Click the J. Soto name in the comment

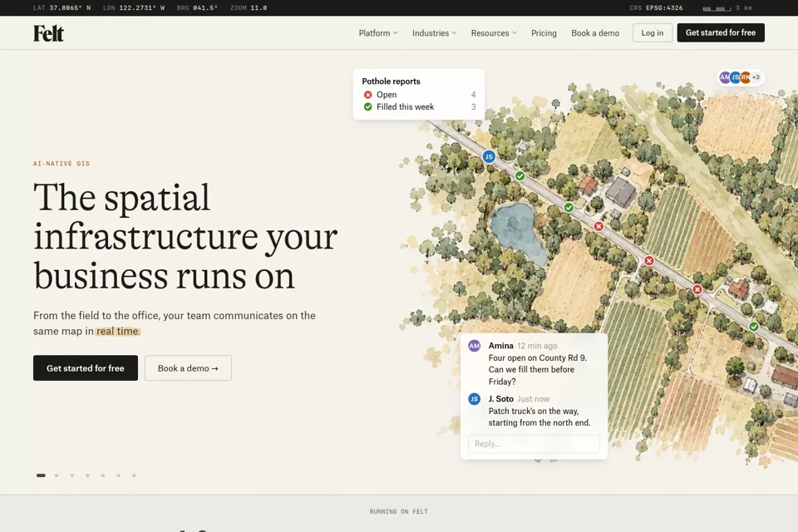click(x=500, y=399)
